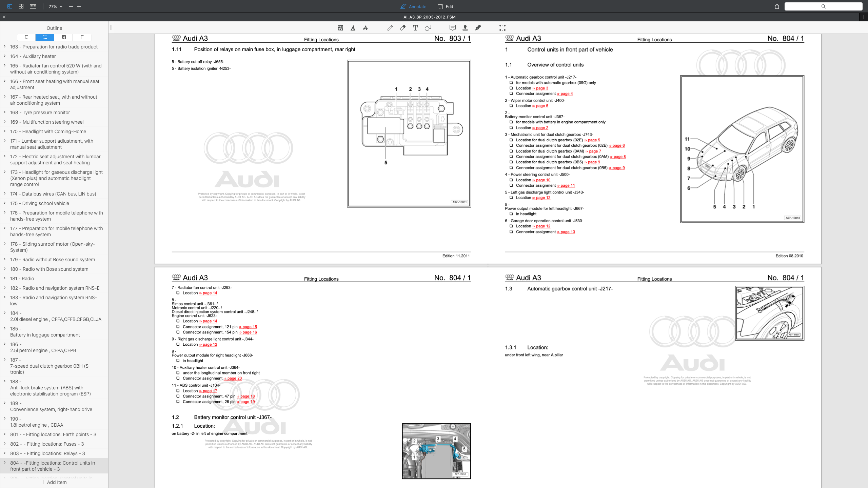Open the Shapes annotation tool
This screenshot has width=868, height=488.
point(428,28)
